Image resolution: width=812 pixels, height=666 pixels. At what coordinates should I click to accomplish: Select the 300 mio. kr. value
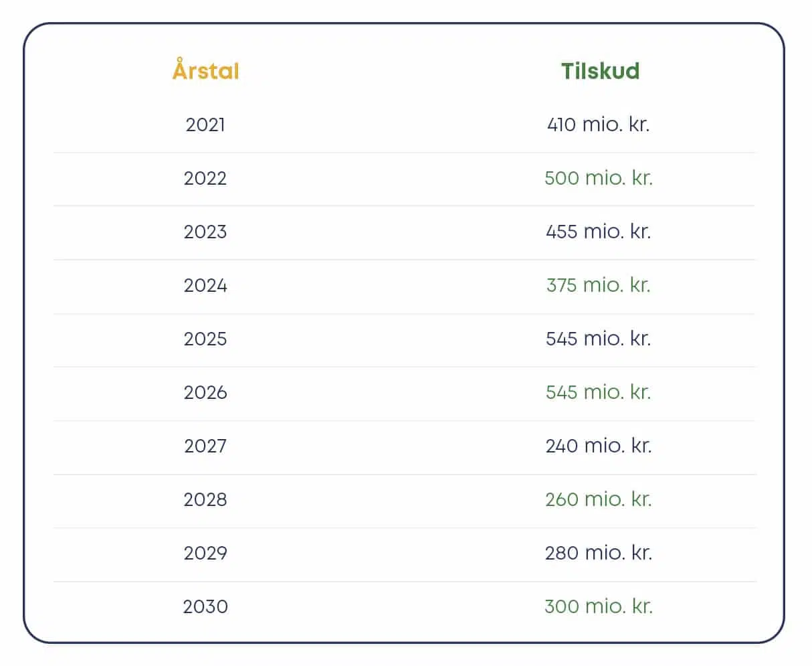[x=598, y=606]
